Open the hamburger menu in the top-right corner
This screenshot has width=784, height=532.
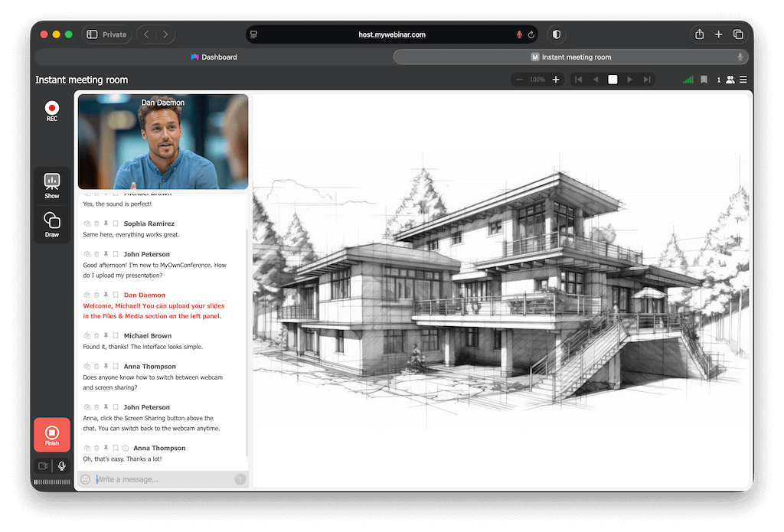pyautogui.click(x=744, y=79)
